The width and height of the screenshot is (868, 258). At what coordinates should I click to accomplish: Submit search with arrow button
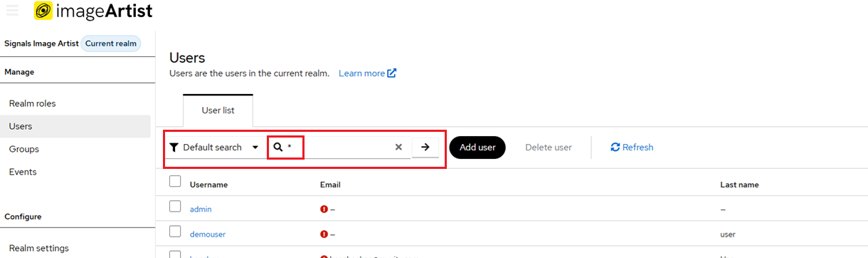pos(425,148)
